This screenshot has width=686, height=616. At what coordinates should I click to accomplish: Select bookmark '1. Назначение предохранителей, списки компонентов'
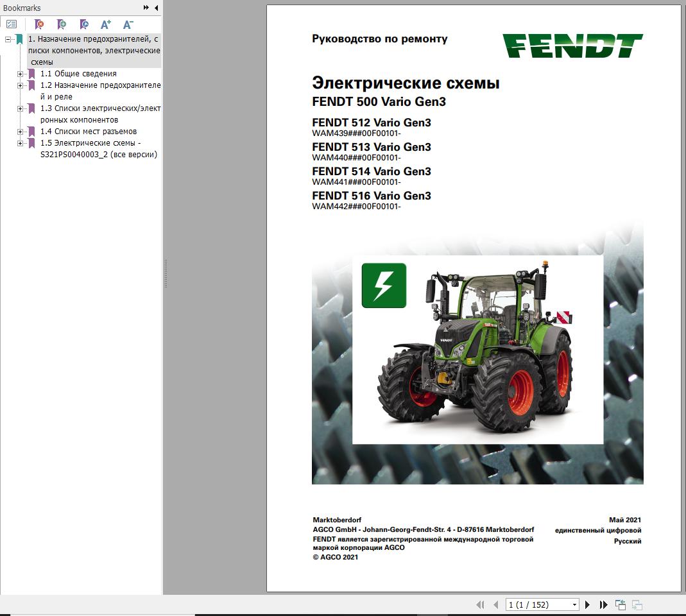coord(94,50)
